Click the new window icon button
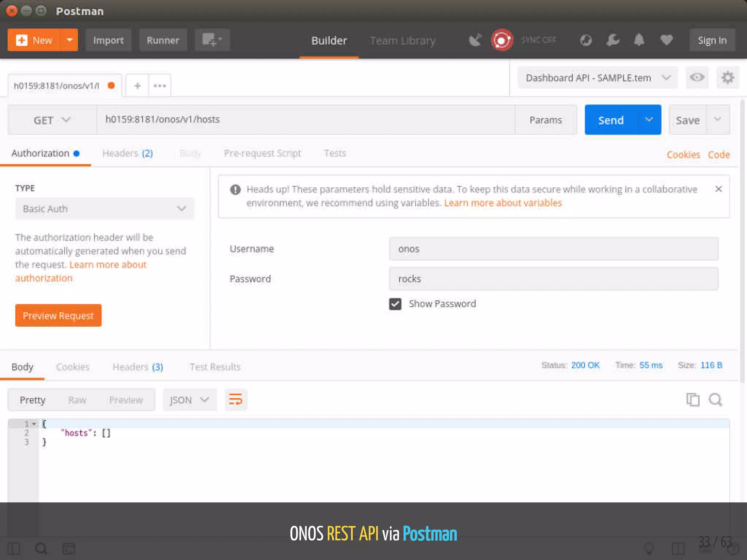The height and width of the screenshot is (560, 747). point(212,40)
